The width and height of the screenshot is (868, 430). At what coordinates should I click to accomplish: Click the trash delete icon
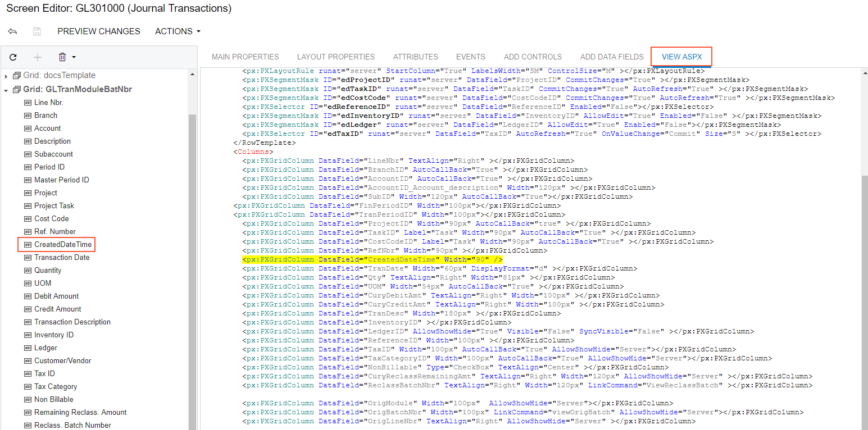coord(62,57)
